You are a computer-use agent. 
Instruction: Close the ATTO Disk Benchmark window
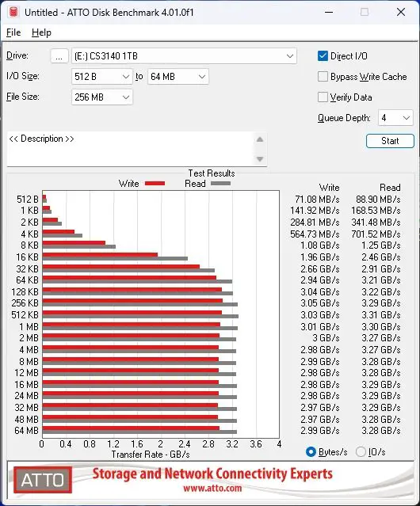click(401, 12)
